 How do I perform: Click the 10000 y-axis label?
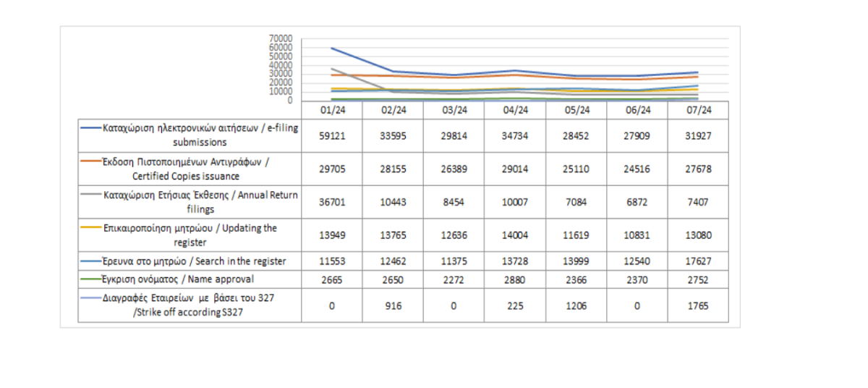tap(280, 91)
